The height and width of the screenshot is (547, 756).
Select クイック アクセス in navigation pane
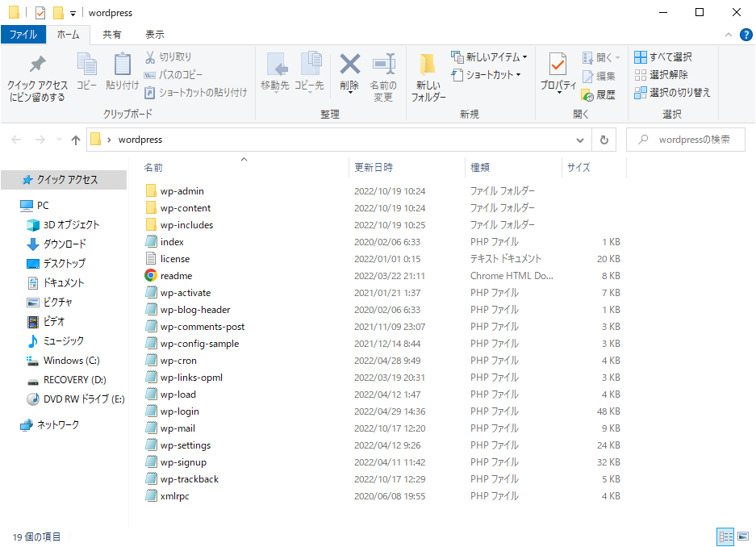(x=64, y=180)
